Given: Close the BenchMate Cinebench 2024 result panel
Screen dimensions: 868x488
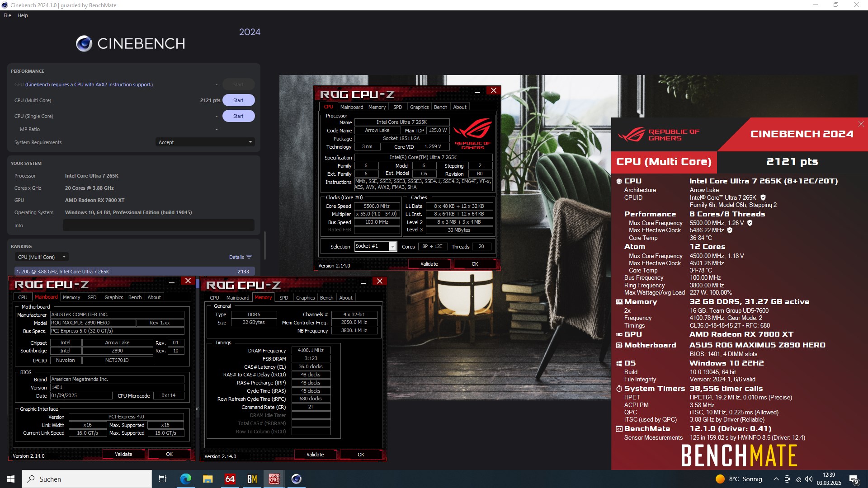Looking at the screenshot, I should [x=861, y=124].
